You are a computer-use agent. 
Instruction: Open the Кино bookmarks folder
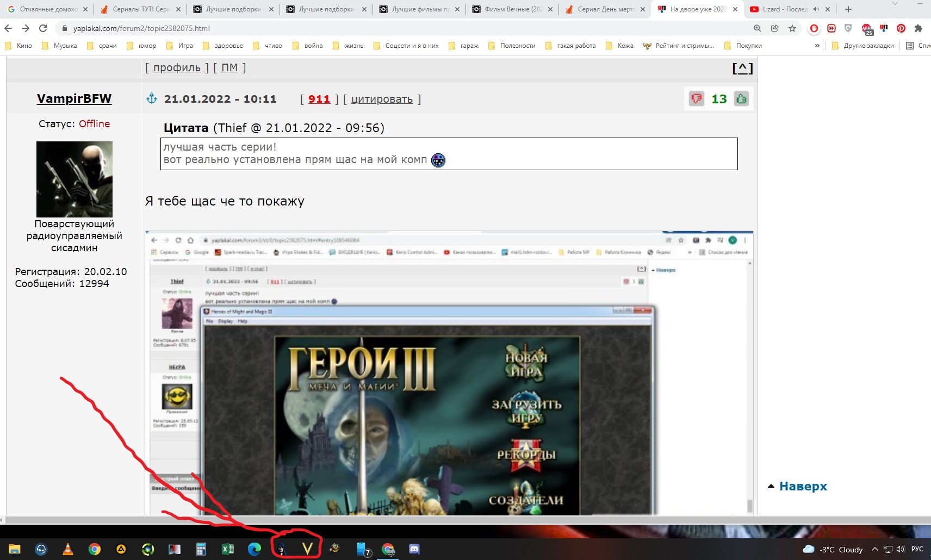(x=18, y=46)
